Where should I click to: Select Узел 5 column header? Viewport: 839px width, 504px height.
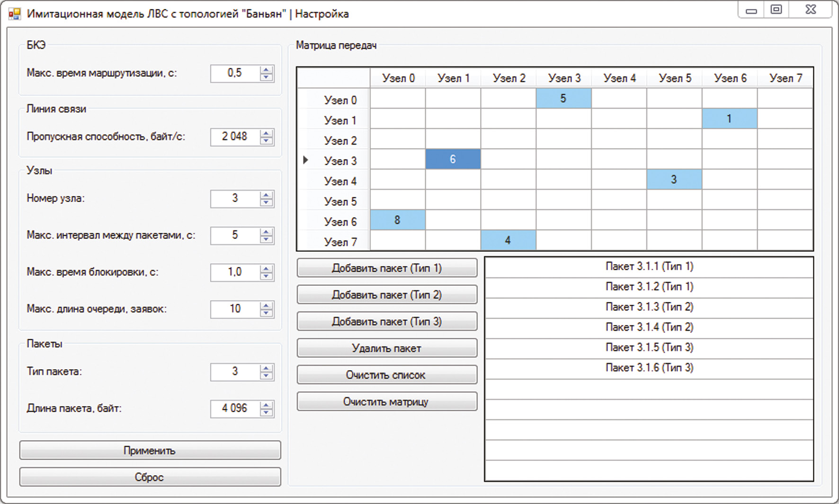(674, 78)
